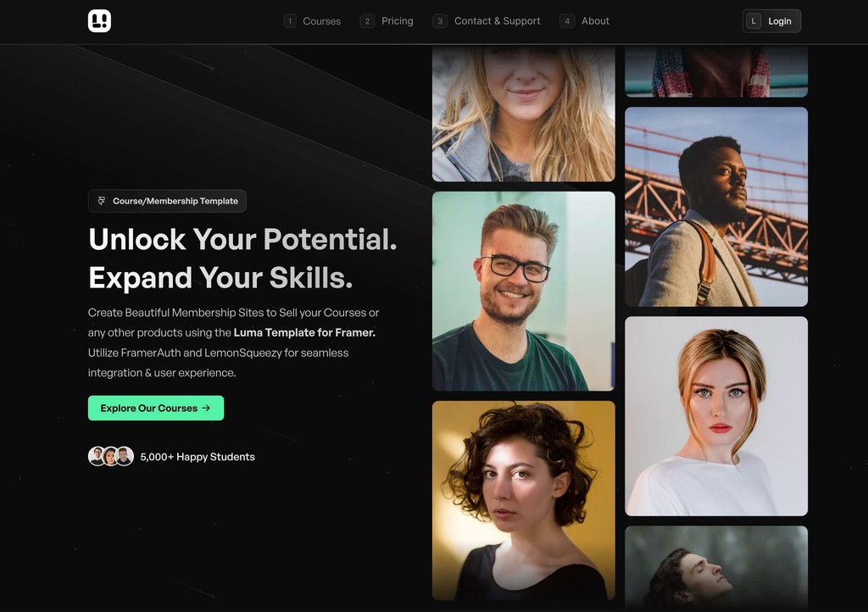
Task: Open photo of man by the bridge
Action: [x=716, y=207]
